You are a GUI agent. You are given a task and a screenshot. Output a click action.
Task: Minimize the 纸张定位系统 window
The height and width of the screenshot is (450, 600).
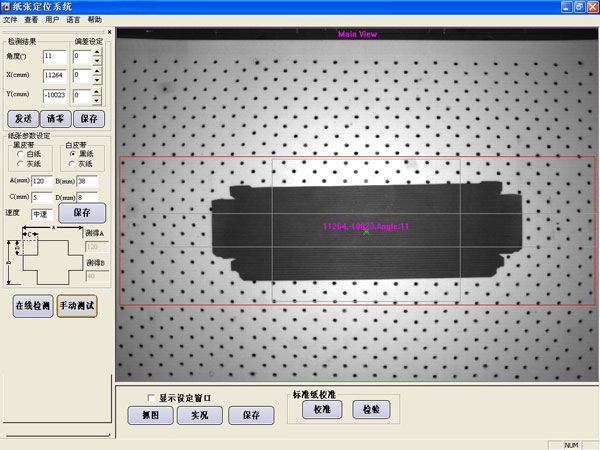[x=567, y=7]
